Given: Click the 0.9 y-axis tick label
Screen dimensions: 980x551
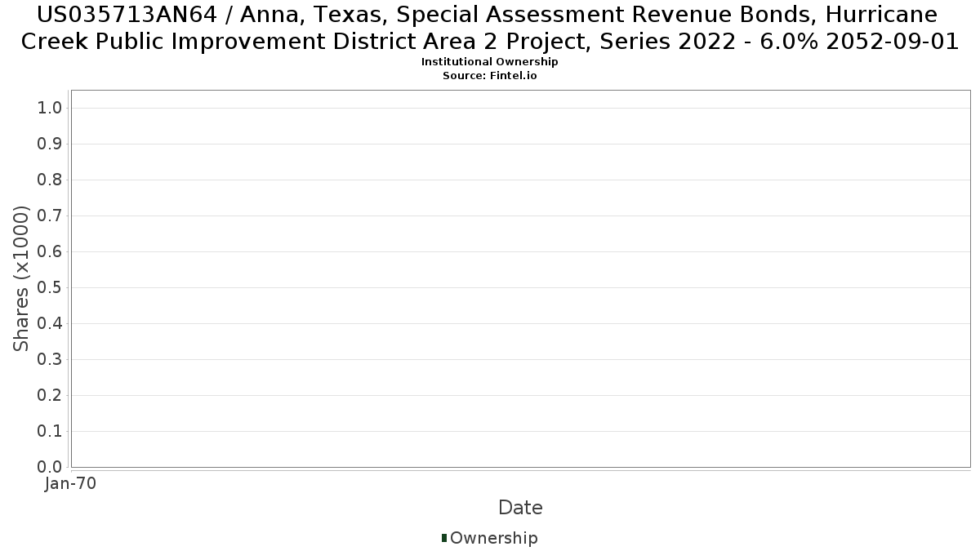Looking at the screenshot, I should tap(51, 144).
